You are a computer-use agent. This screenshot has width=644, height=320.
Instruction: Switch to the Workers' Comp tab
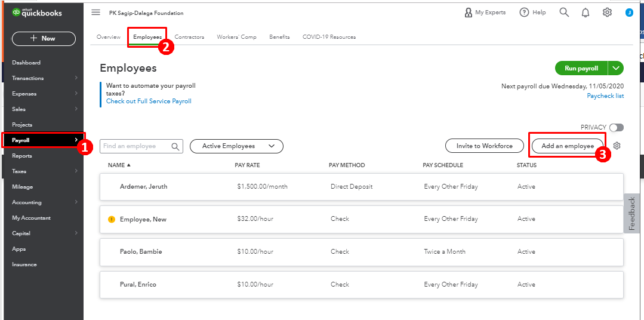click(236, 37)
